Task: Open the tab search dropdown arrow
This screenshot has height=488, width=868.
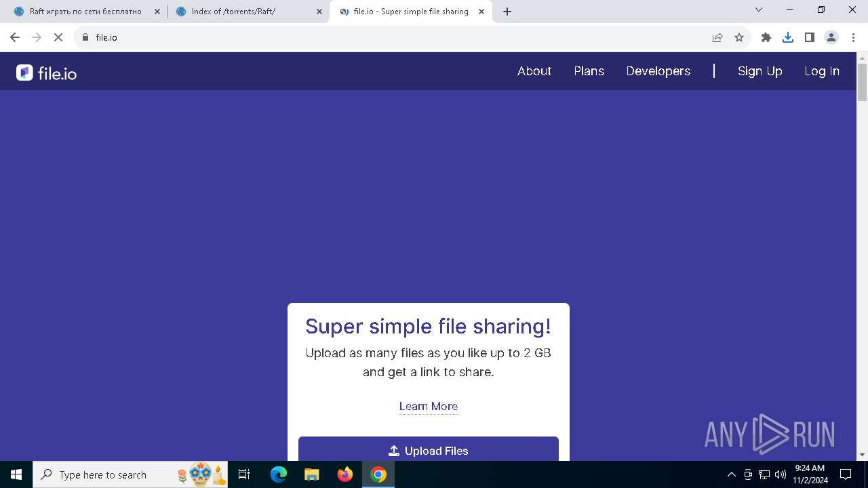Action: [759, 9]
